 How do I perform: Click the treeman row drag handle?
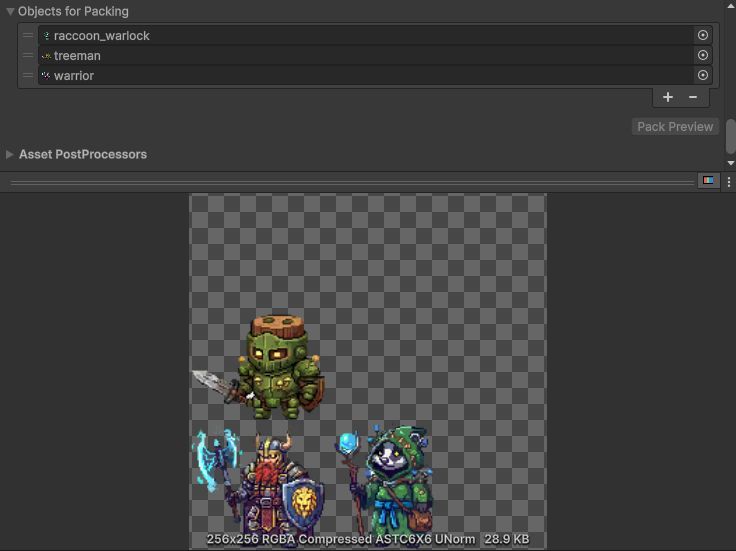click(28, 55)
